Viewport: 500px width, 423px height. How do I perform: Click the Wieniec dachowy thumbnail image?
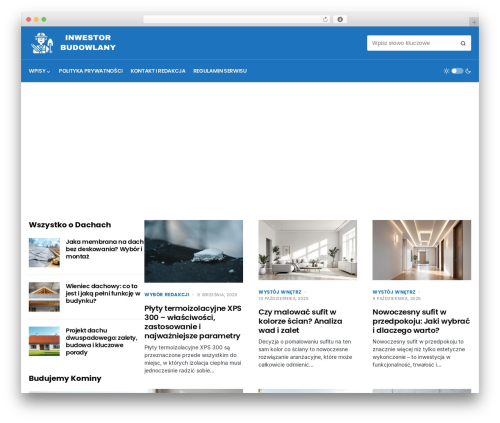coord(44,297)
